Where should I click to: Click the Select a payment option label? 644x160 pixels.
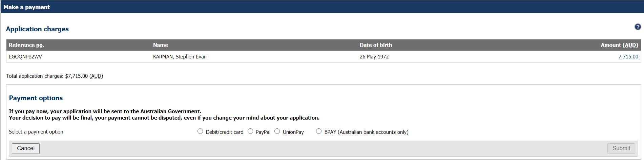pyautogui.click(x=36, y=132)
